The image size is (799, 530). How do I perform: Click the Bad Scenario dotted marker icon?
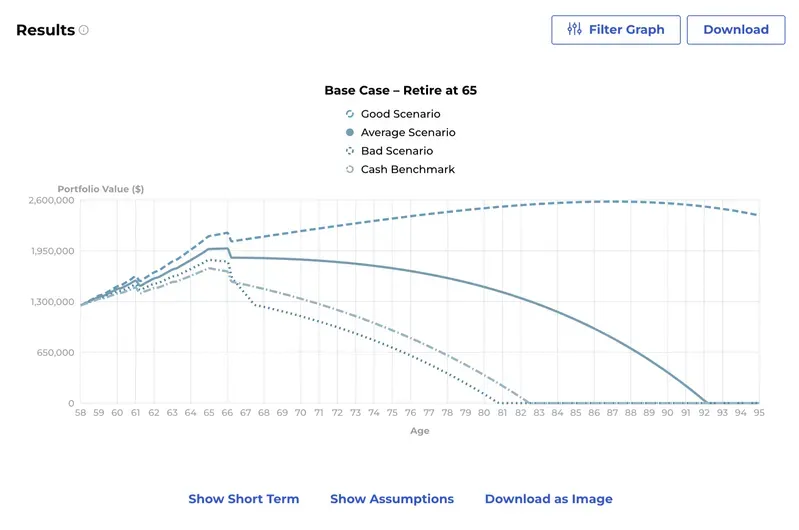coord(350,151)
